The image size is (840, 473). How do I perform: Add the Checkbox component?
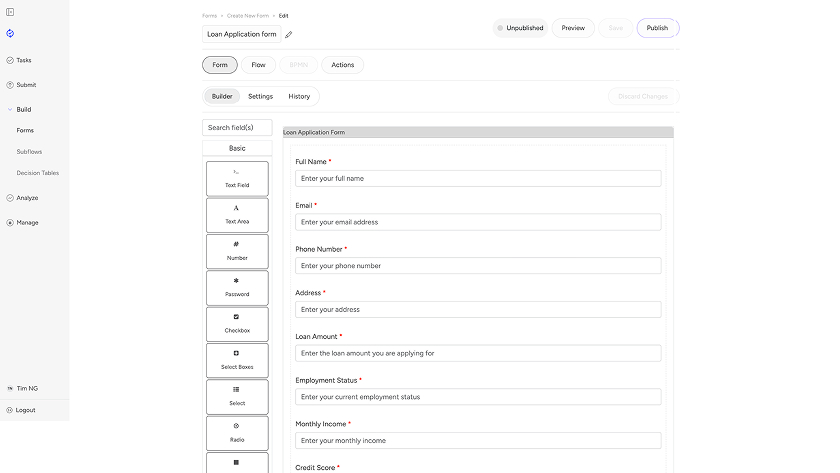[x=237, y=324]
